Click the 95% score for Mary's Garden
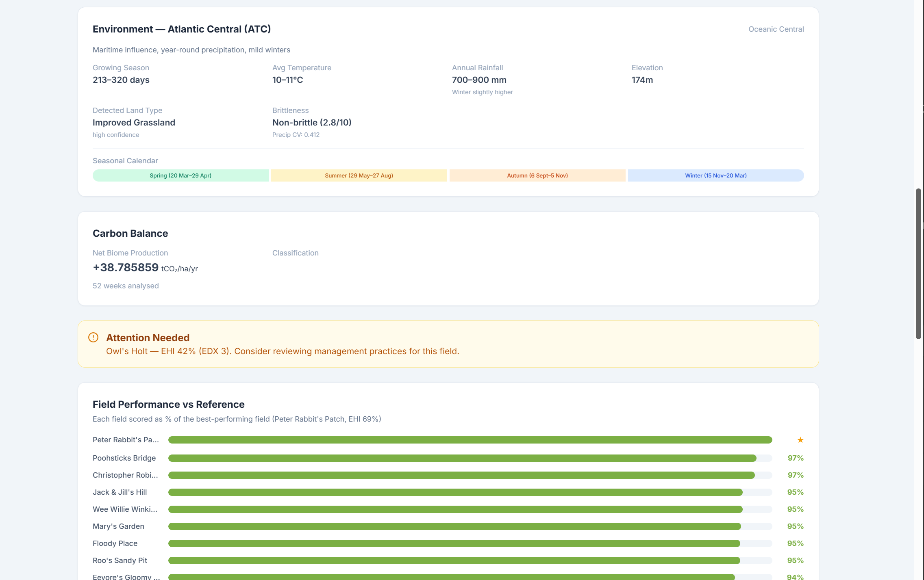Screen dimensions: 924x580 [x=796, y=526]
